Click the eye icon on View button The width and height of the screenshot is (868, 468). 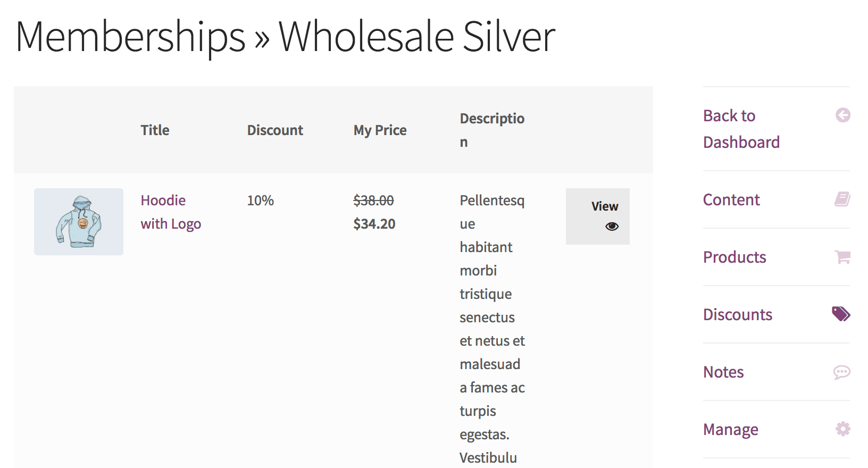[x=612, y=227]
